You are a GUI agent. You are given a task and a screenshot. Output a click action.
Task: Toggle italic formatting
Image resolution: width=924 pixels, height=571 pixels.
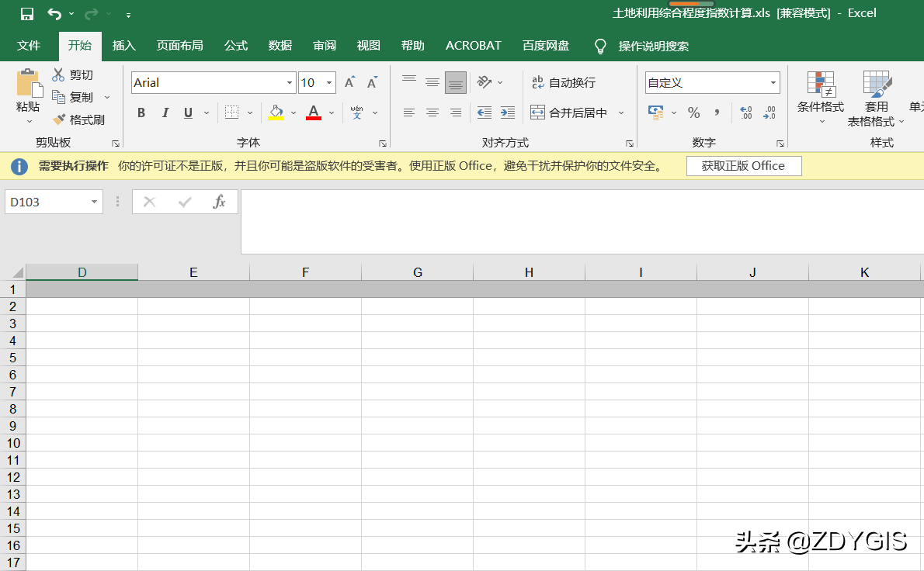click(x=165, y=112)
